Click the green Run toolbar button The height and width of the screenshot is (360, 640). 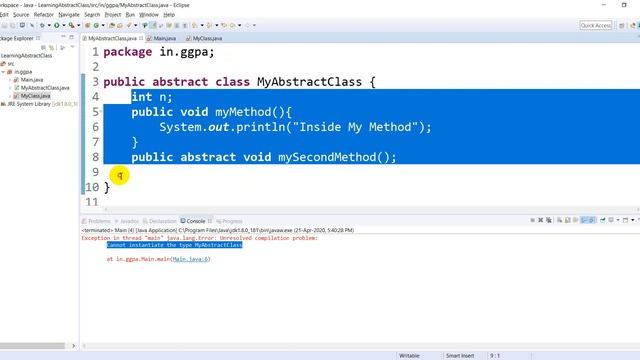tap(57, 25)
